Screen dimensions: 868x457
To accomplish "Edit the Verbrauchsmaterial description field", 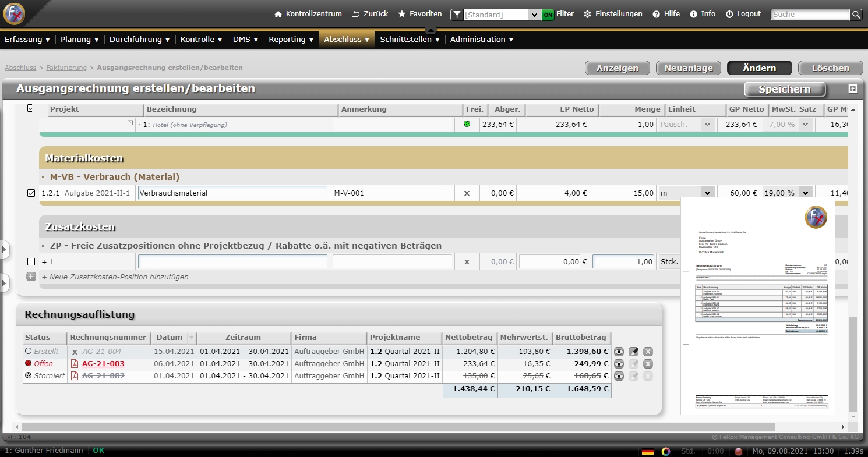I will point(233,193).
